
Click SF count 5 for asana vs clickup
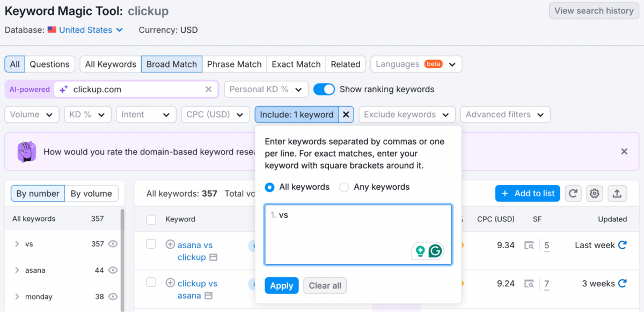click(546, 246)
